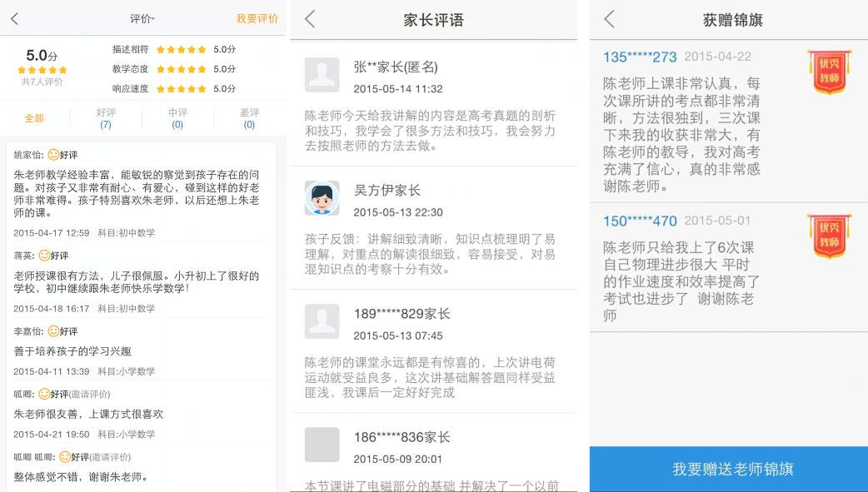Tap 优秀教师 banner from 135*****273
The height and width of the screenshot is (492, 868).
[x=829, y=72]
